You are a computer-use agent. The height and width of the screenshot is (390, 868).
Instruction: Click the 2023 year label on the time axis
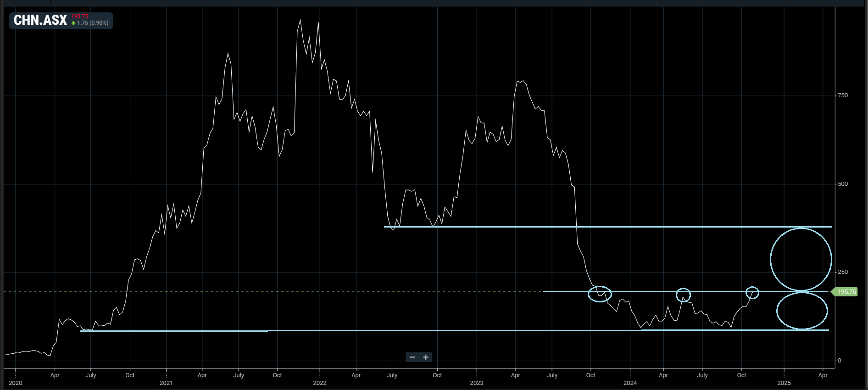point(477,383)
